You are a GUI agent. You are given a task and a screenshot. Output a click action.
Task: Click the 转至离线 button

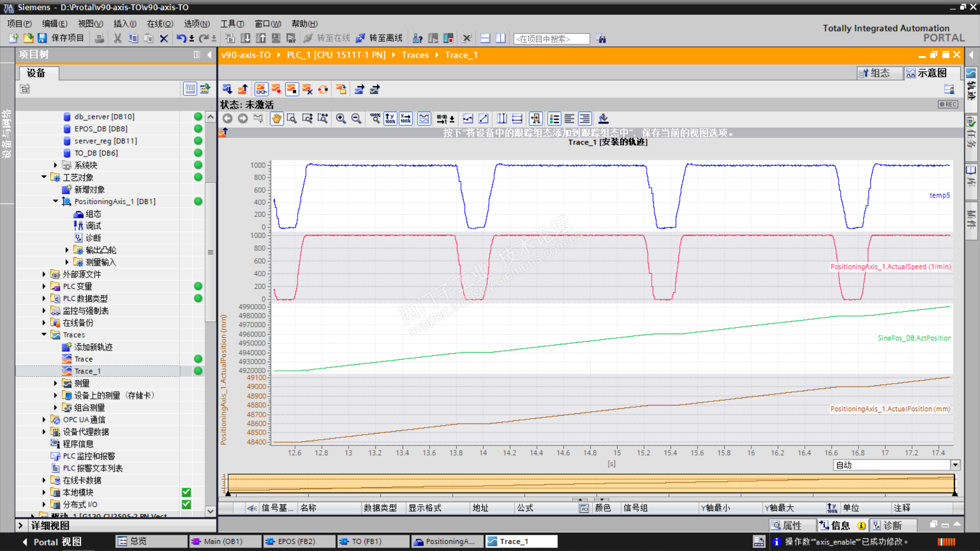[x=379, y=38]
